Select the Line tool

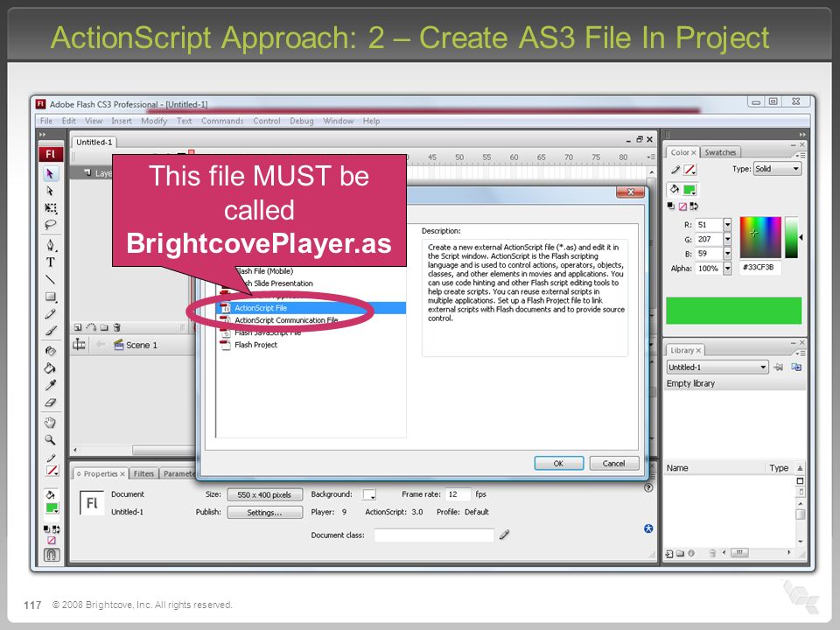(x=51, y=279)
